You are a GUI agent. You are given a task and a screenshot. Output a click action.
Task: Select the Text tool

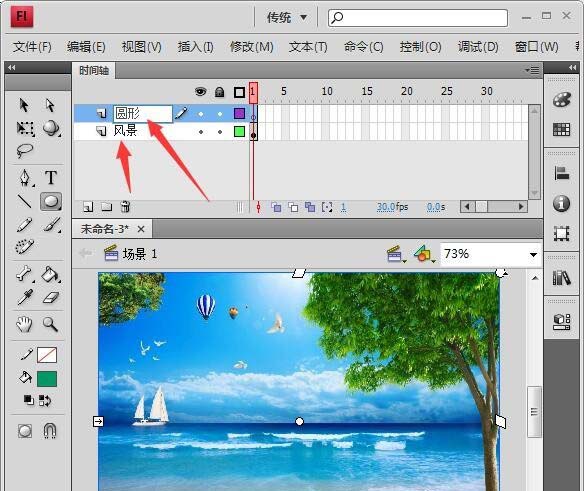click(51, 178)
